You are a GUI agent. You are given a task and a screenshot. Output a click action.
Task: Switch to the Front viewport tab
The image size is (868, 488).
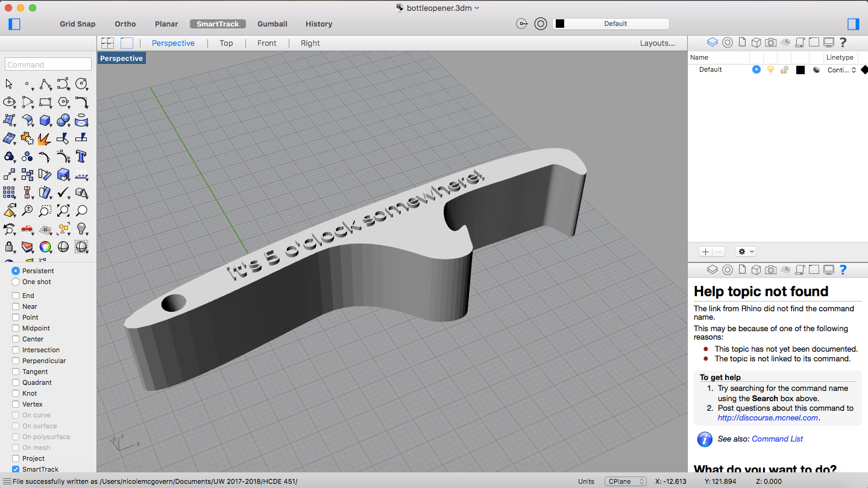pyautogui.click(x=266, y=43)
